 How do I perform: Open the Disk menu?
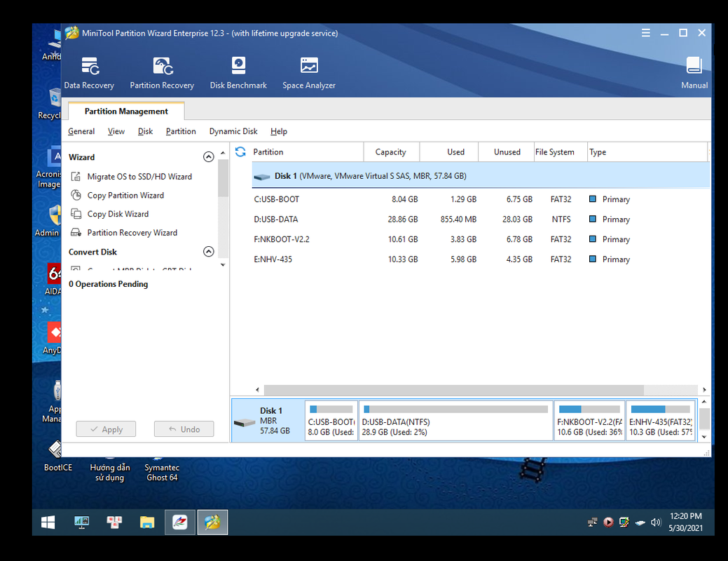coord(145,131)
